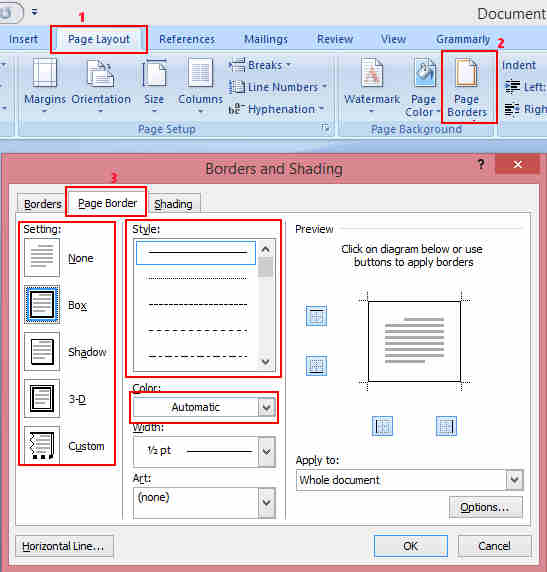Toggle the bottom border button in Preview
Screen dimensions: 547x572
pos(316,366)
